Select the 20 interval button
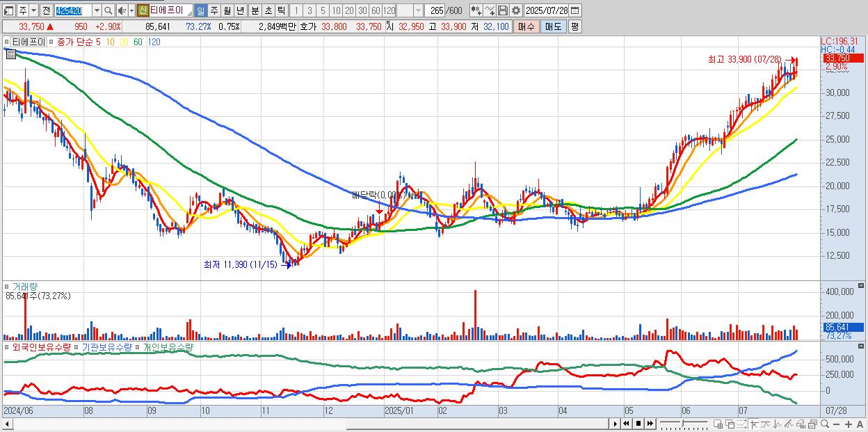Image resolution: width=868 pixels, height=432 pixels. tap(349, 10)
